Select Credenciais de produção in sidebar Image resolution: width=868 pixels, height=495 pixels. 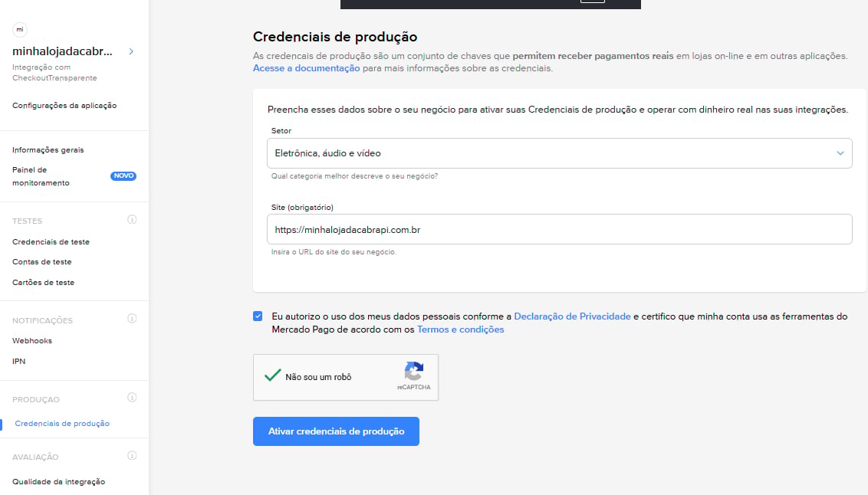click(62, 424)
